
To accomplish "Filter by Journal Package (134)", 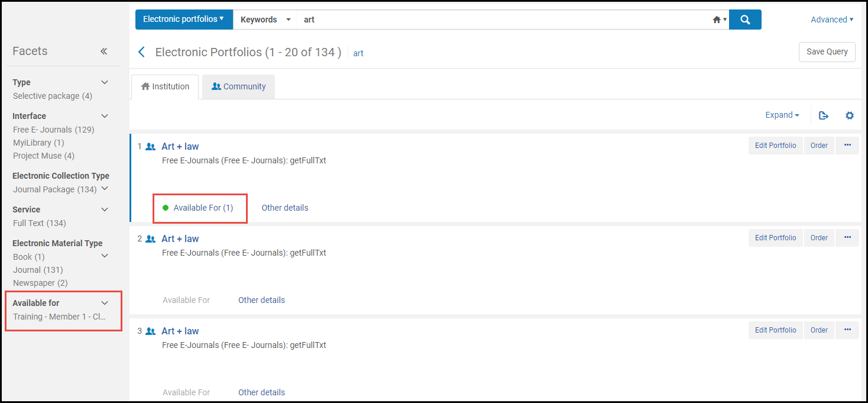I will click(x=55, y=189).
